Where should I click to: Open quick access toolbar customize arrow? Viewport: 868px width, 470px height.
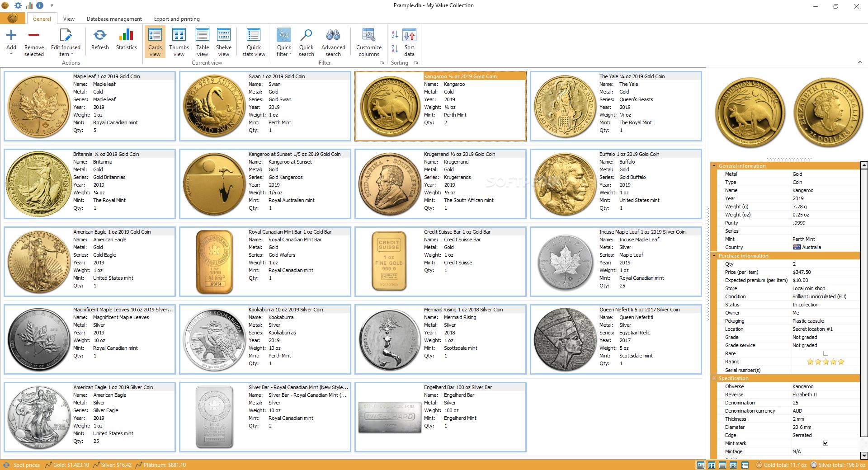(52, 5)
